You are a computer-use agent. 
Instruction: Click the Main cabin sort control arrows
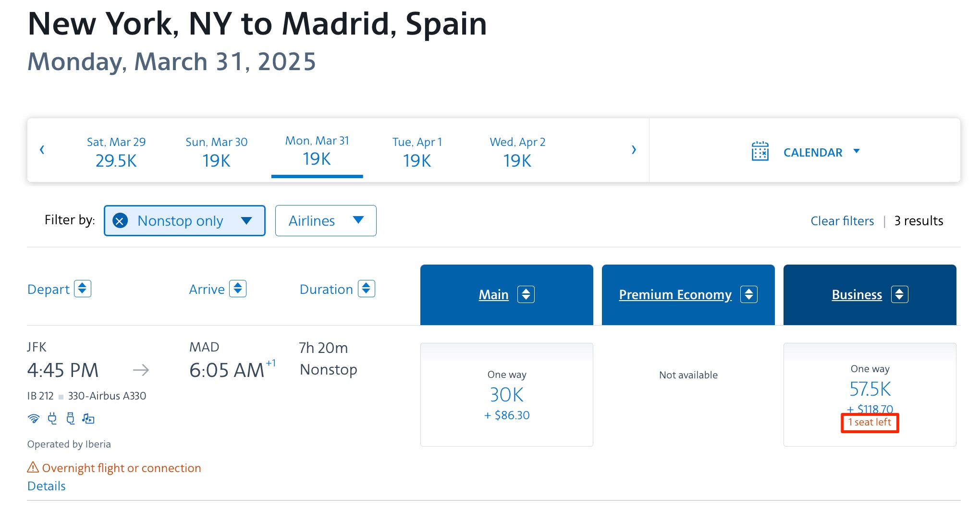pos(526,294)
